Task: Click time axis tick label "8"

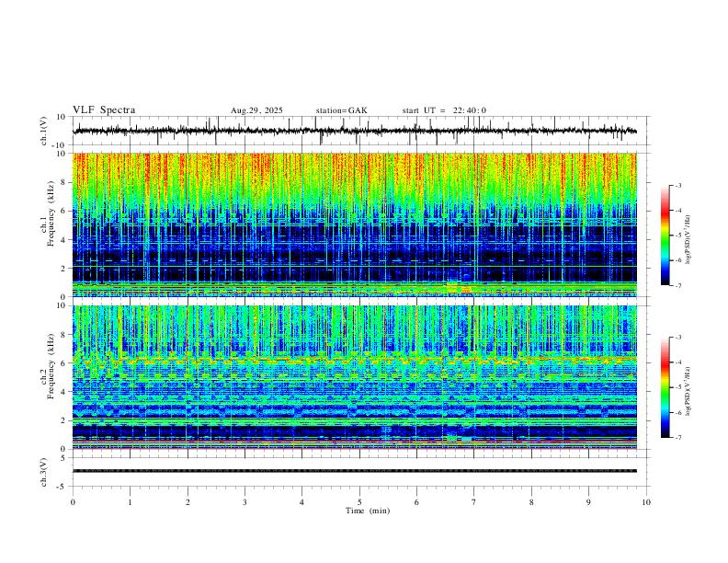Action: (531, 502)
